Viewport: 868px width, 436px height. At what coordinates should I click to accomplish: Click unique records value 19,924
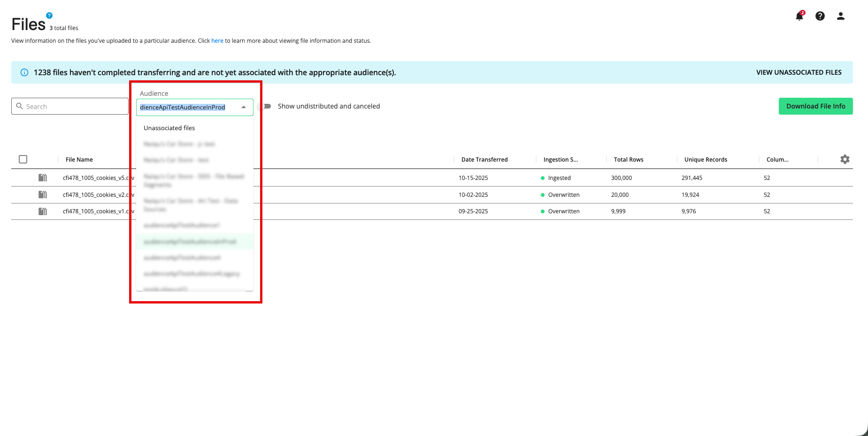(691, 195)
